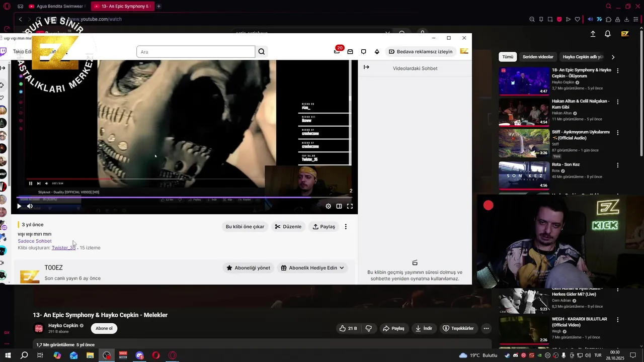Open YouTube notifications bell

(x=608, y=34)
